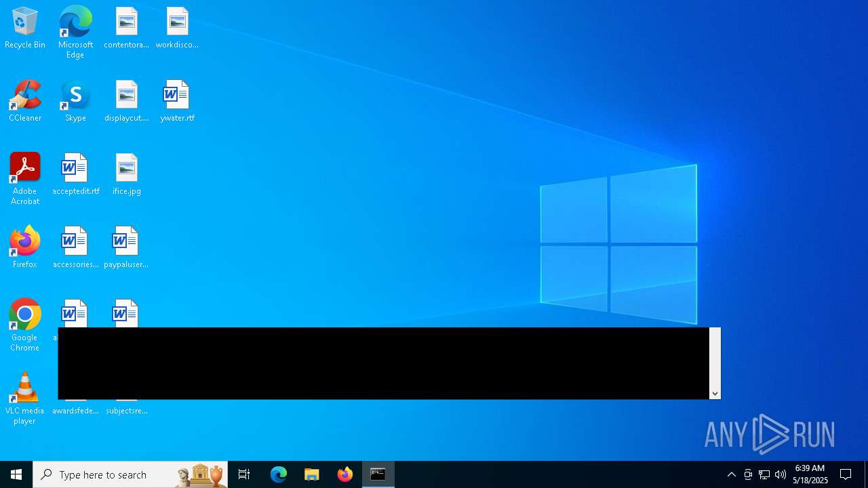Select the contentora image file icon
The width and height of the screenshot is (868, 488).
tap(126, 28)
